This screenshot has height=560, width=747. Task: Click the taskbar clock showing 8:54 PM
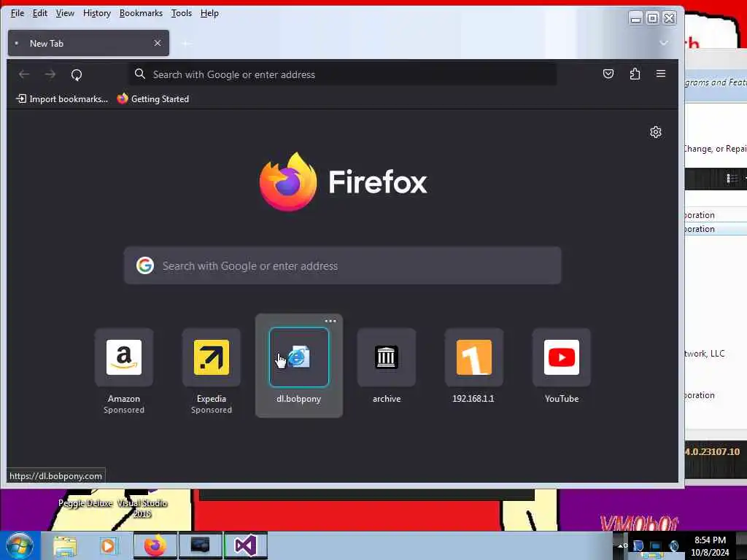click(x=710, y=546)
